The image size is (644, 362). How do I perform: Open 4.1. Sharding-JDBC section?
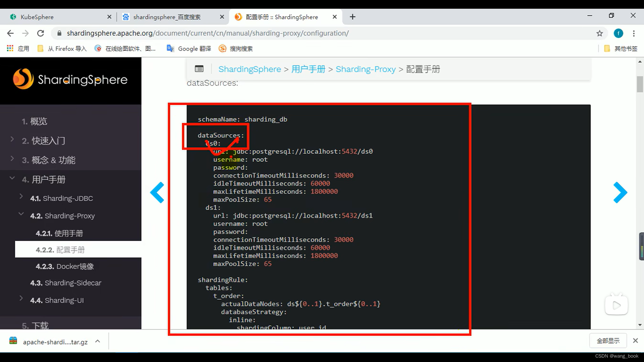tap(61, 198)
